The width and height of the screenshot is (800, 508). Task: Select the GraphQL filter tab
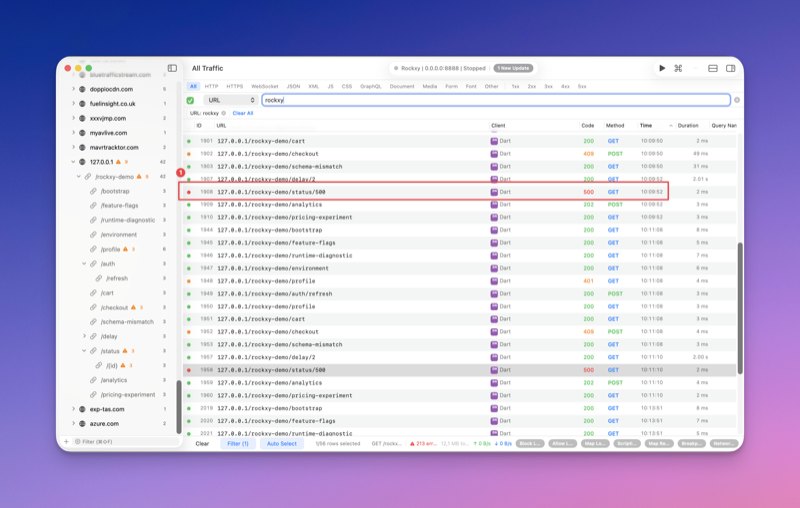click(x=370, y=87)
